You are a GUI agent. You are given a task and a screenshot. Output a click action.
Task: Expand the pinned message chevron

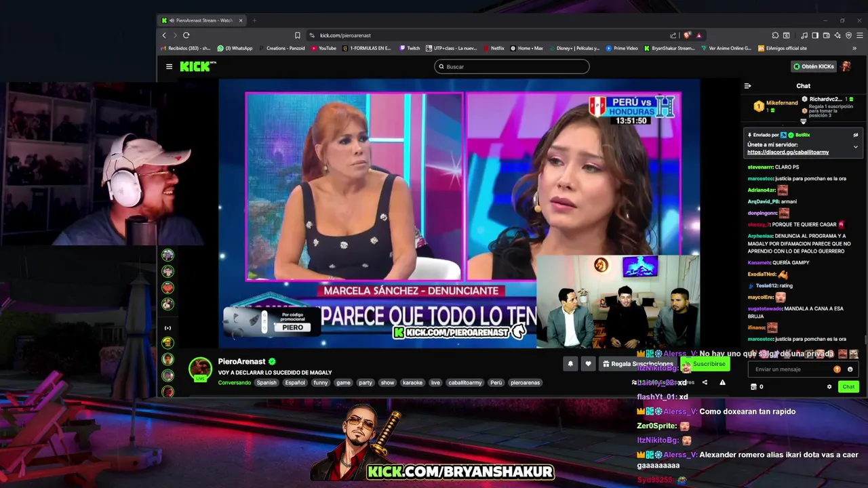click(x=856, y=146)
